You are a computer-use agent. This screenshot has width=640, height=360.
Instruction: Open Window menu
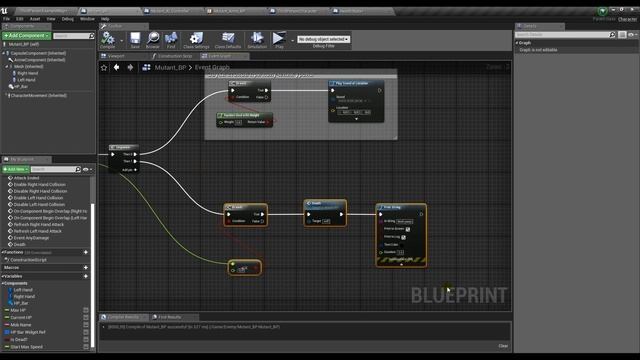pyautogui.click(x=87, y=19)
